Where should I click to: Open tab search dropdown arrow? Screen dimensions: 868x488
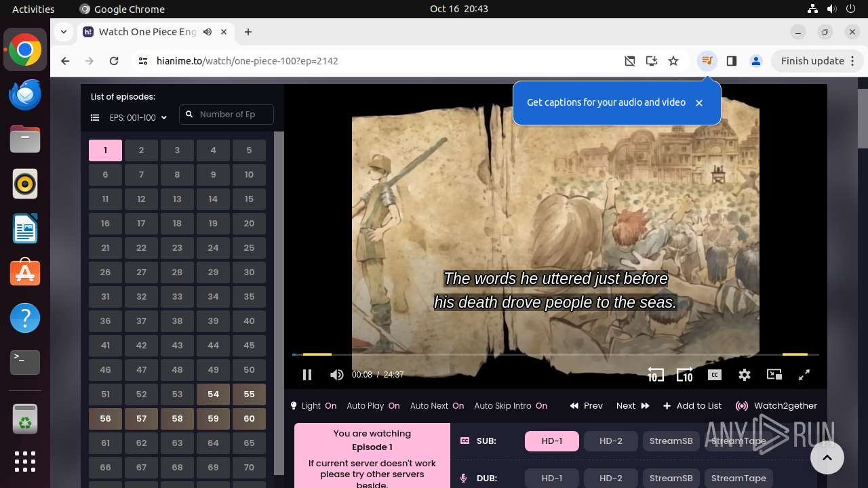[x=63, y=32]
